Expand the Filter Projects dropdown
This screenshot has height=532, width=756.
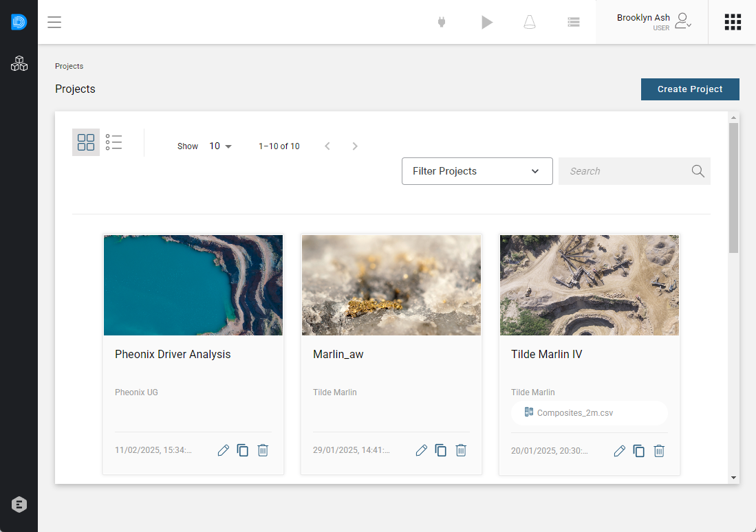[477, 171]
